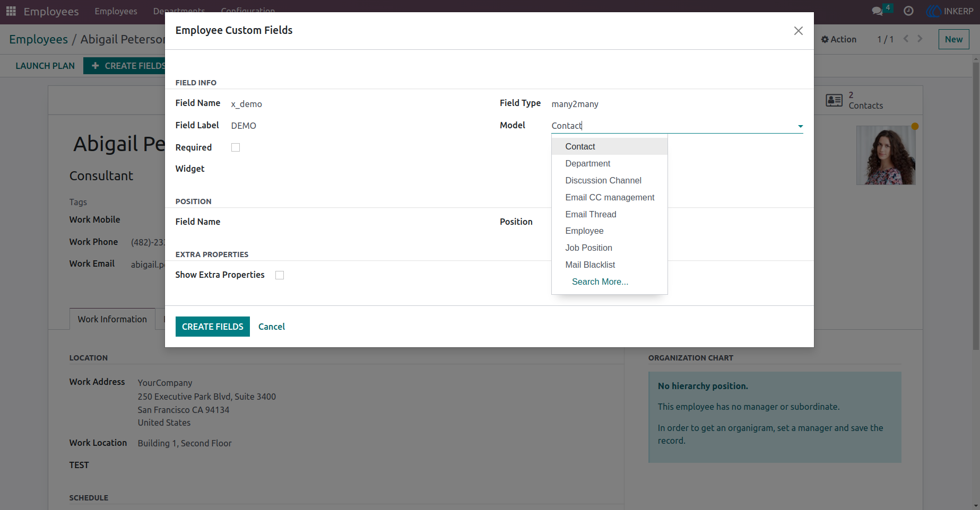Cancel the custom fields dialog
980x510 pixels.
tap(272, 327)
